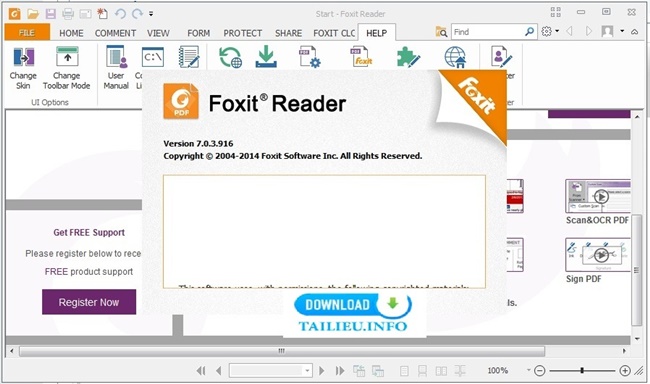This screenshot has width=650, height=384.
Task: Toggle the split view icon in status bar
Action: (x=460, y=370)
